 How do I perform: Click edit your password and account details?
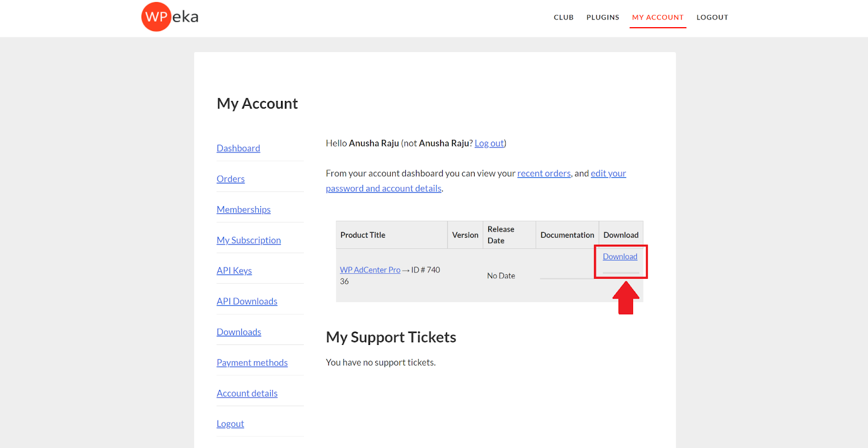point(384,188)
